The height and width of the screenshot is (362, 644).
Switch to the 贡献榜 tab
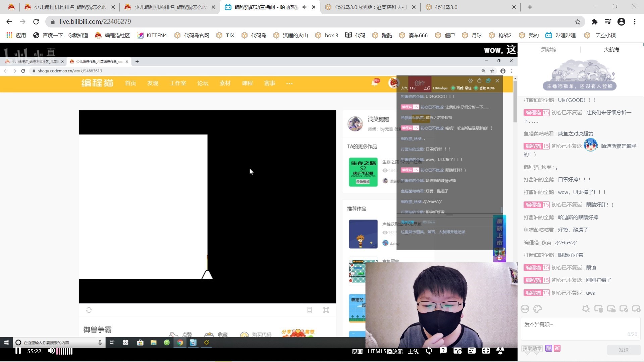coord(549,50)
